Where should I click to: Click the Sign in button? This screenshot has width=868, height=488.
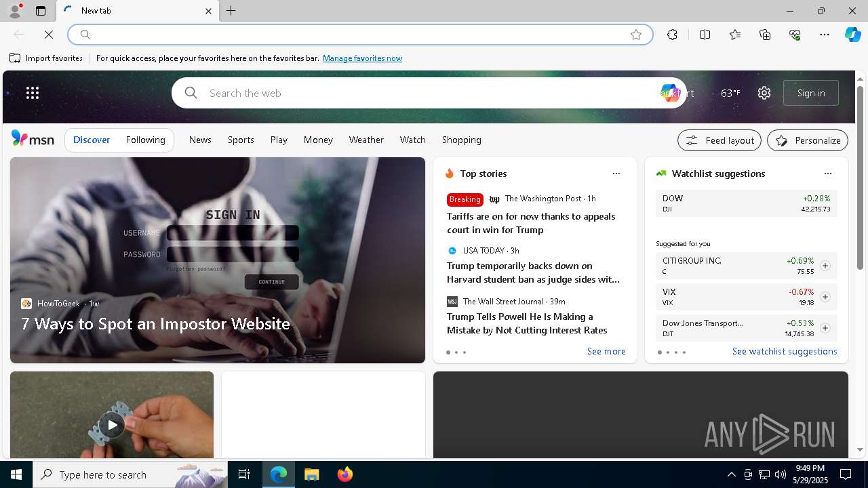tap(811, 93)
